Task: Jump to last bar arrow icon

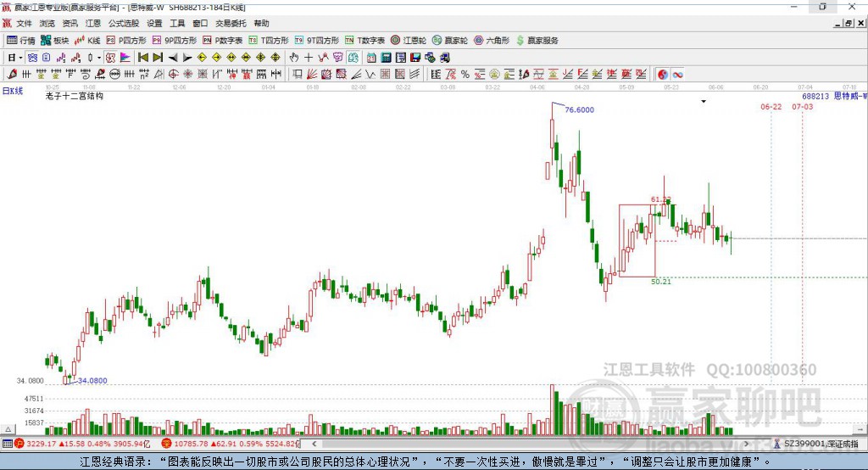Action: [x=159, y=58]
